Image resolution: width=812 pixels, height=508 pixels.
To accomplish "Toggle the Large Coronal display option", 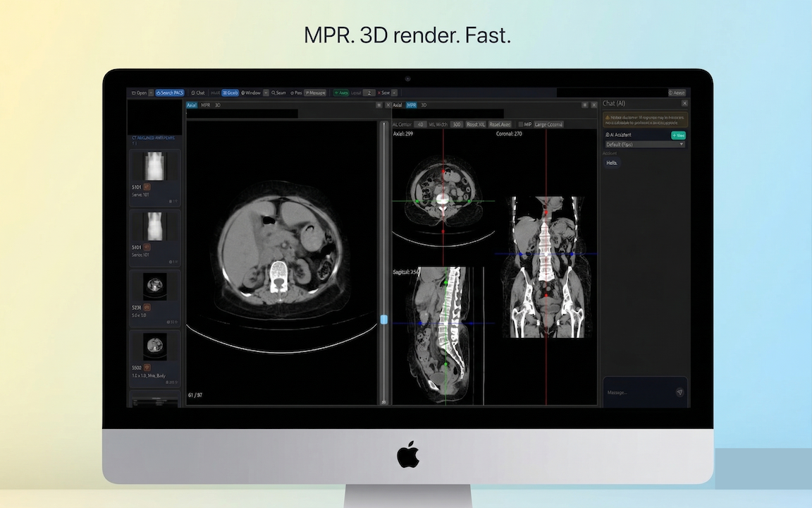I will click(x=549, y=123).
